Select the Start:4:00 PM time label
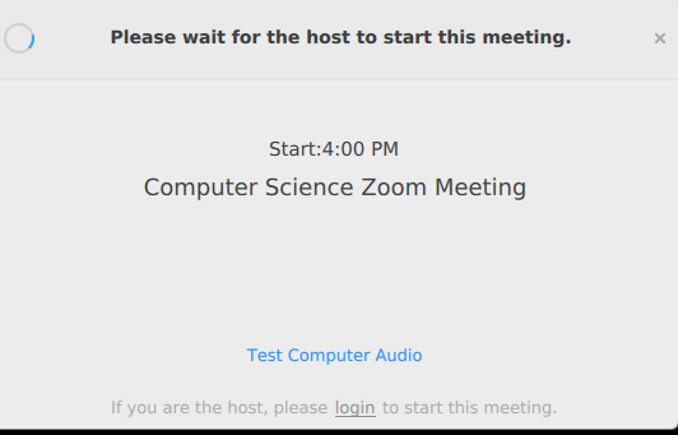Viewport: 678px width, 435px height. pyautogui.click(x=334, y=149)
